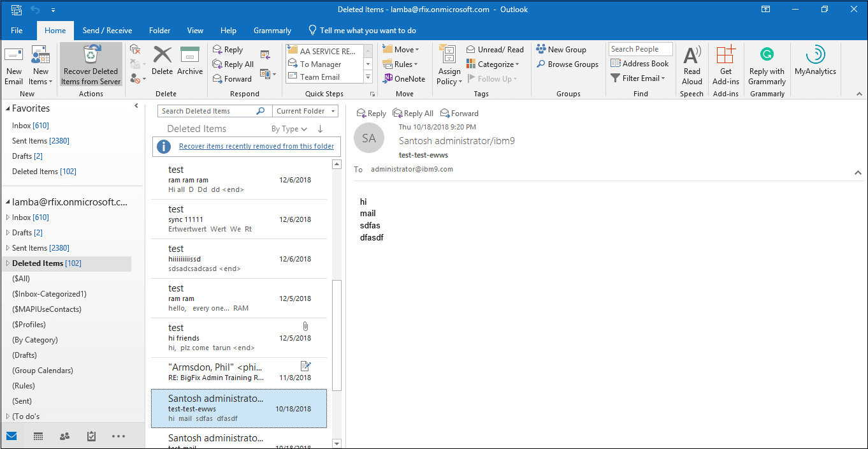Open the Rules dropdown
This screenshot has height=449, width=868.
coord(400,64)
